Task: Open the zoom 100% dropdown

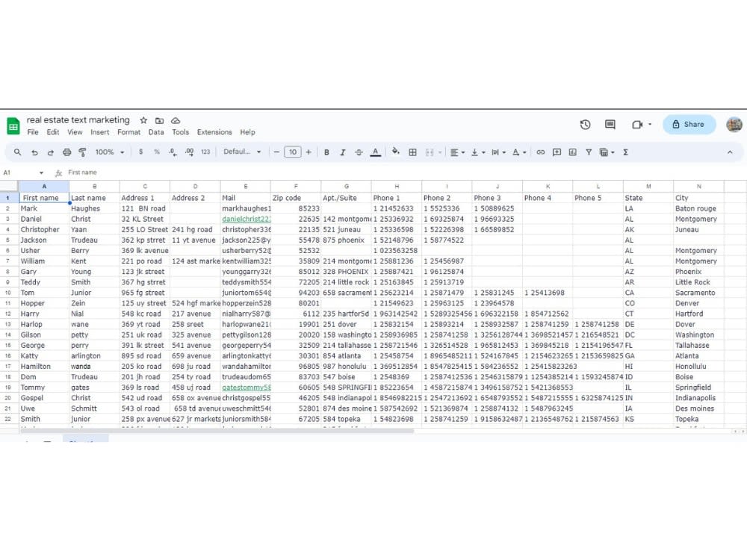Action: tap(110, 152)
